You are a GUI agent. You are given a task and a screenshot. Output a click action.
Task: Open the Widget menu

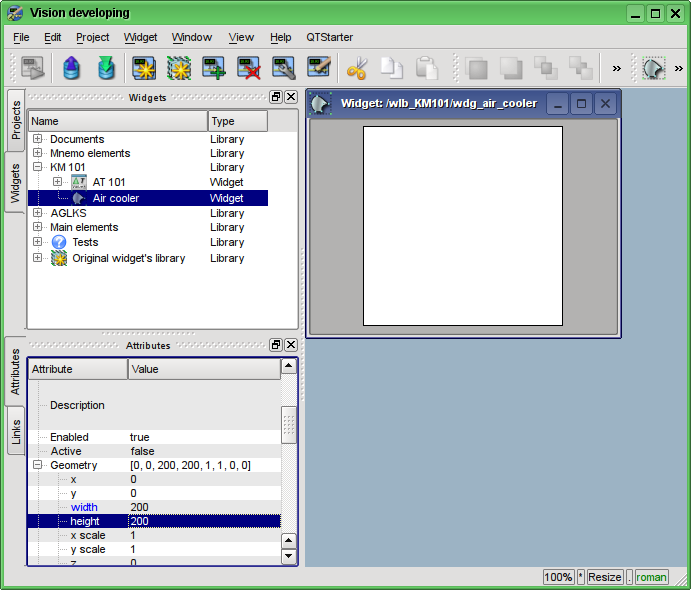140,37
